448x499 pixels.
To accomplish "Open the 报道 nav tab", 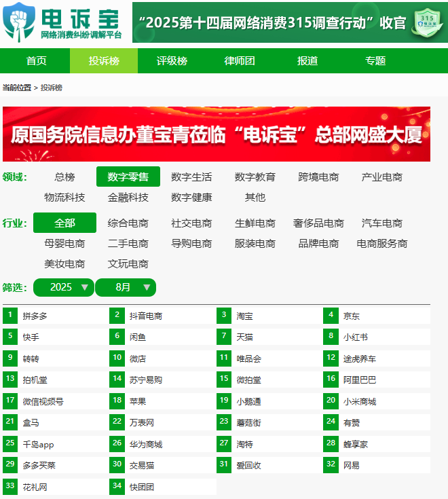I will (307, 61).
